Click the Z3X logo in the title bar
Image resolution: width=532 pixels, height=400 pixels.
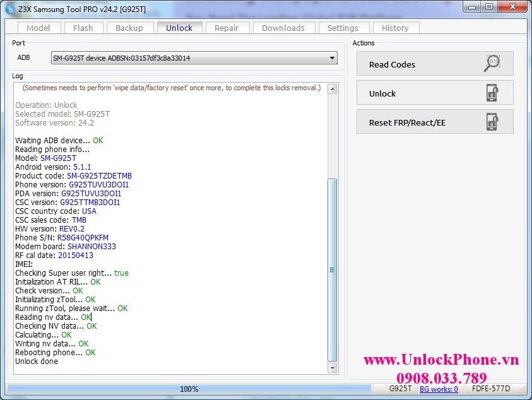coord(8,8)
